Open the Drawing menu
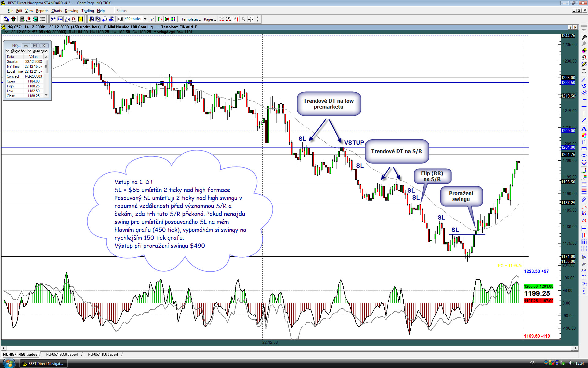 (x=71, y=11)
